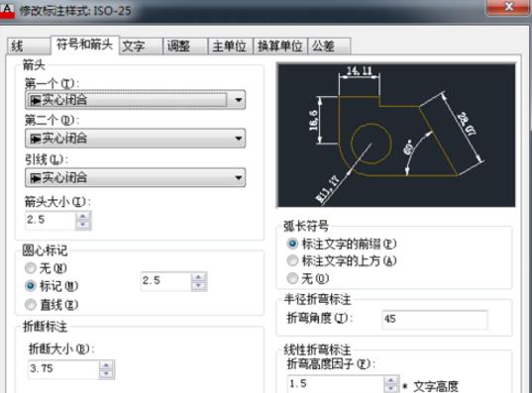The height and width of the screenshot is (393, 532).
Task: Click the AutoCAD icon in the title bar
Action: [x=7, y=10]
